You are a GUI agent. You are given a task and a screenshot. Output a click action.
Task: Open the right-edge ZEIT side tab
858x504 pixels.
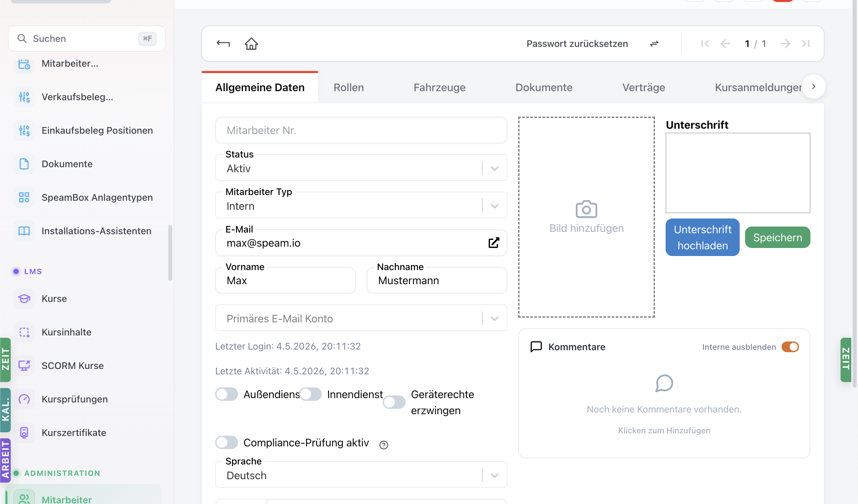pyautogui.click(x=846, y=360)
